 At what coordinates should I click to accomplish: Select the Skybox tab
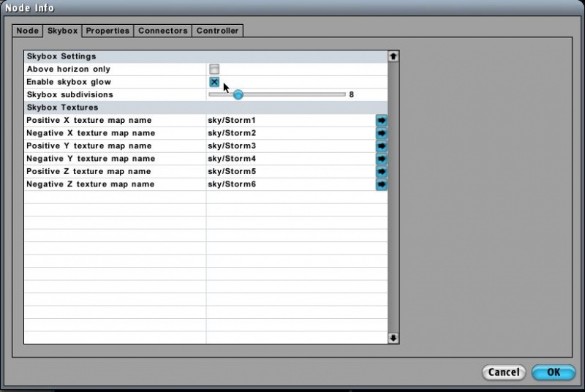pyautogui.click(x=62, y=31)
